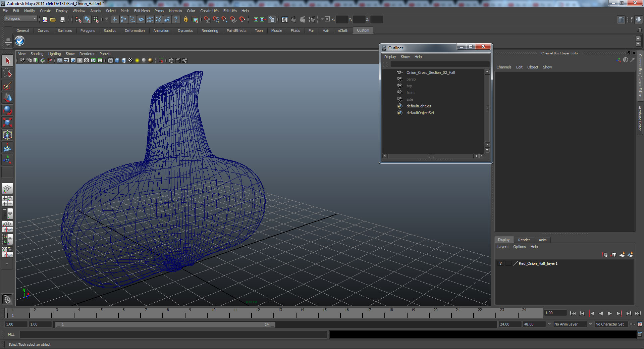Open the Mesh menu
The width and height of the screenshot is (644, 349).
click(x=125, y=11)
